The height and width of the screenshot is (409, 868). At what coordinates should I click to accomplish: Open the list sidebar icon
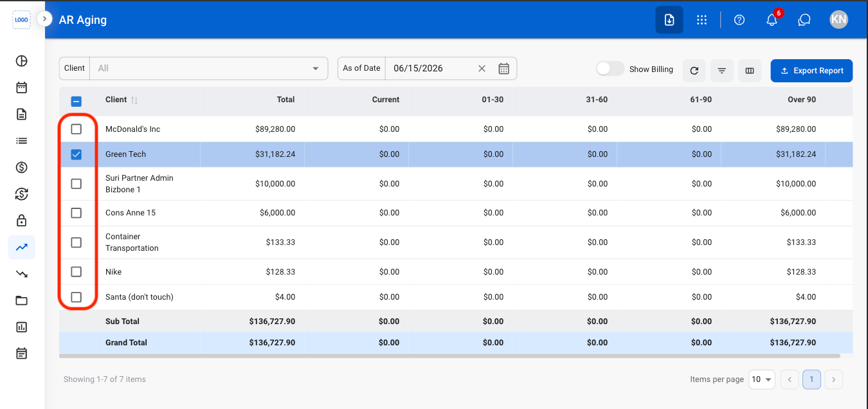coord(22,141)
